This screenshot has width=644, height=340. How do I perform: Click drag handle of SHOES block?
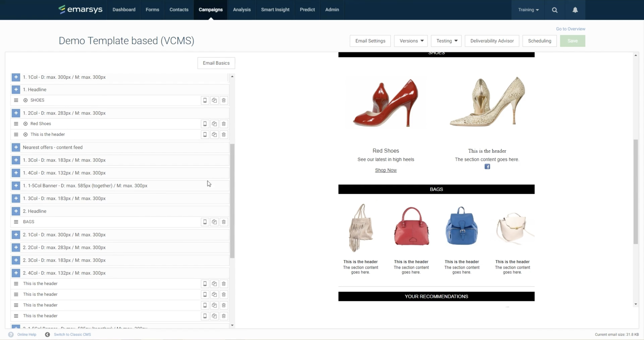[16, 100]
